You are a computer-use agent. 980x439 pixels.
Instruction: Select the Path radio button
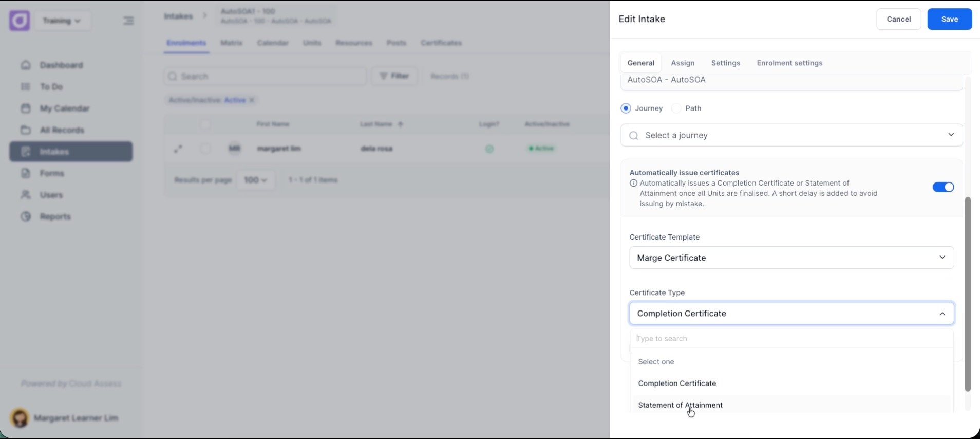[x=676, y=108]
